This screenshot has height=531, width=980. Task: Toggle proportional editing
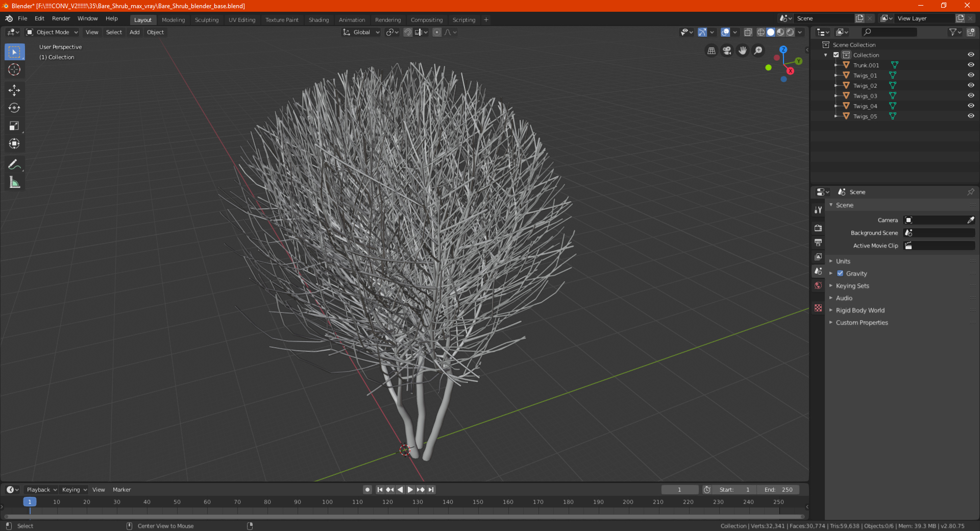click(437, 32)
